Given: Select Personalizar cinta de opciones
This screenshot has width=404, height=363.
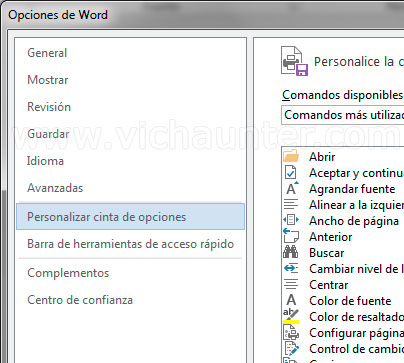Looking at the screenshot, I should 130,217.
